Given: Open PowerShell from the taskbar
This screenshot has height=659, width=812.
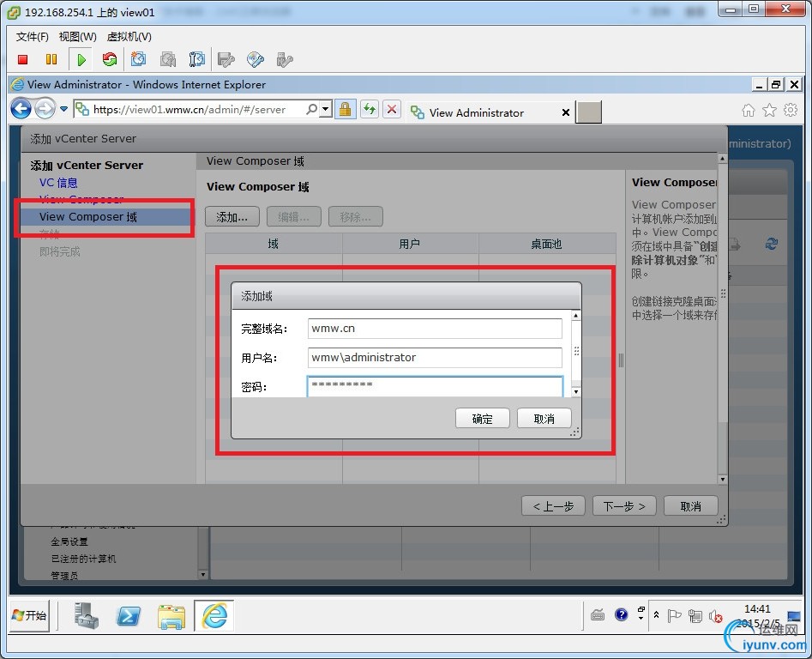Looking at the screenshot, I should (x=129, y=616).
